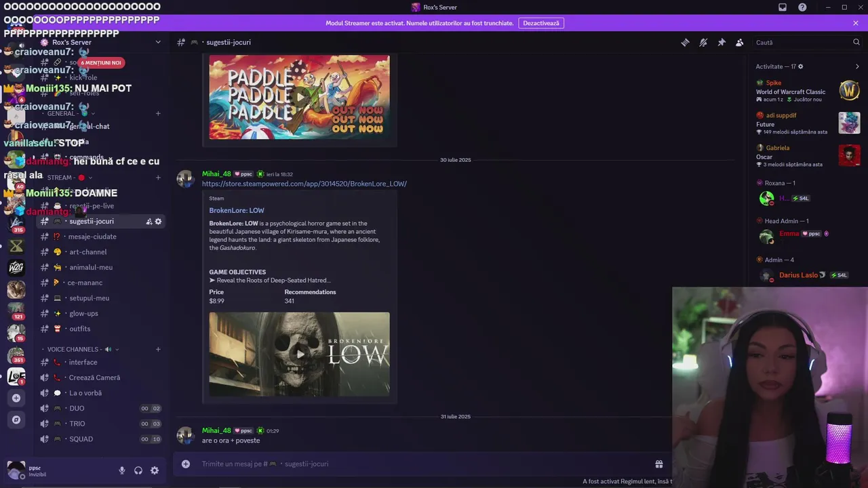The width and height of the screenshot is (868, 488).
Task: Open the outfits channel
Action: 102,329
